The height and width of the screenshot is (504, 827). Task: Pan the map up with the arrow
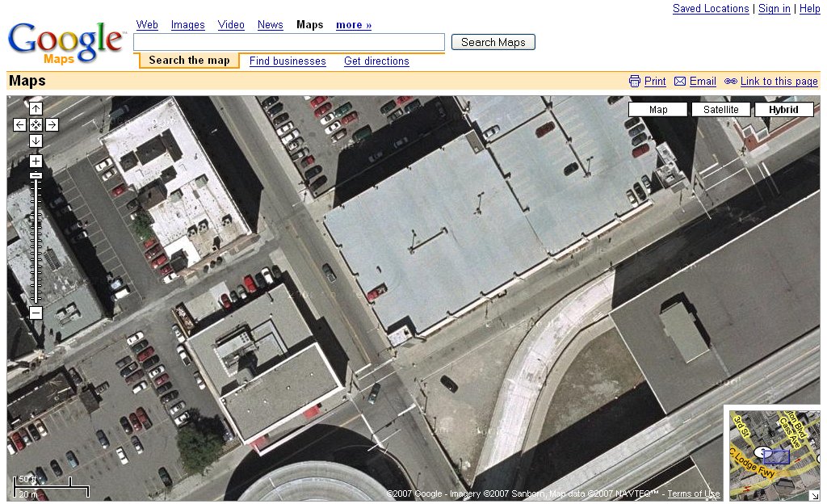click(36, 108)
